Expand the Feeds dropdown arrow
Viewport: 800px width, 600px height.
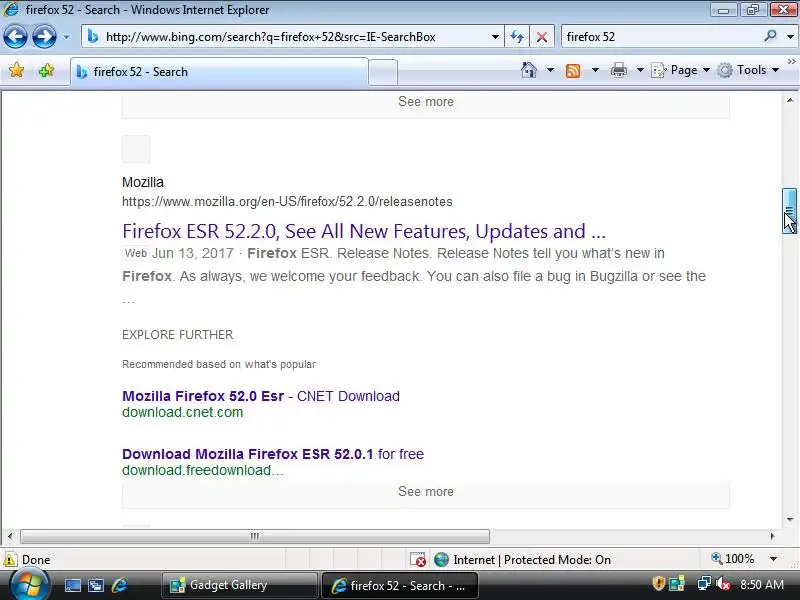pyautogui.click(x=595, y=70)
